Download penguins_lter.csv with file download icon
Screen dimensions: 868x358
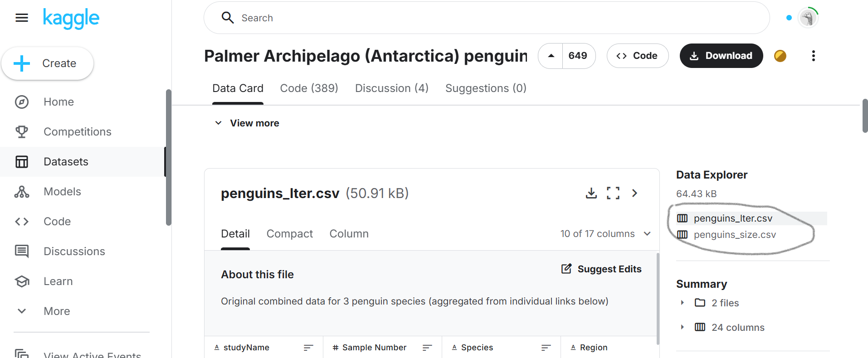(591, 194)
